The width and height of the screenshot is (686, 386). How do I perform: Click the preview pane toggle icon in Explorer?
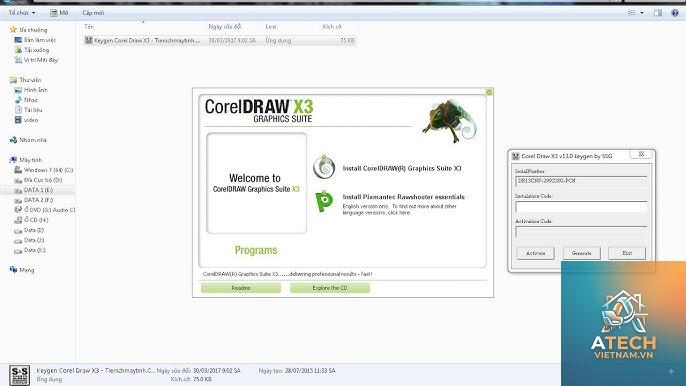tap(658, 13)
